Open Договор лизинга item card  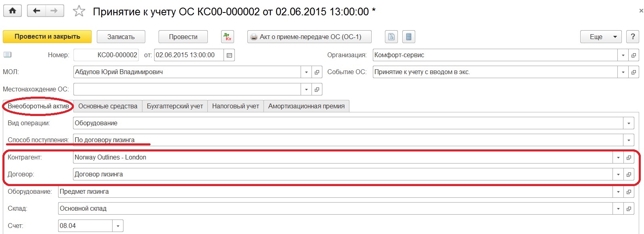pyautogui.click(x=629, y=174)
